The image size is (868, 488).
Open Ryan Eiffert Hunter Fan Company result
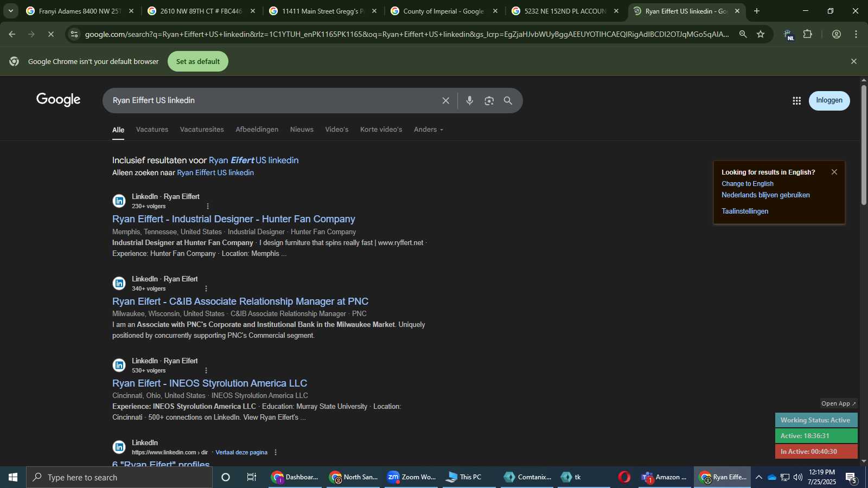(234, 219)
